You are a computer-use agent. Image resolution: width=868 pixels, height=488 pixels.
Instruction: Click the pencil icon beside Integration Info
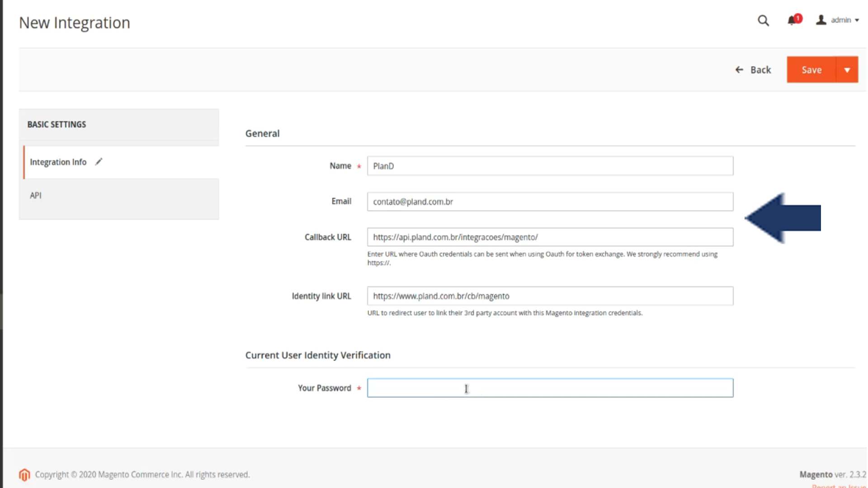(x=99, y=162)
